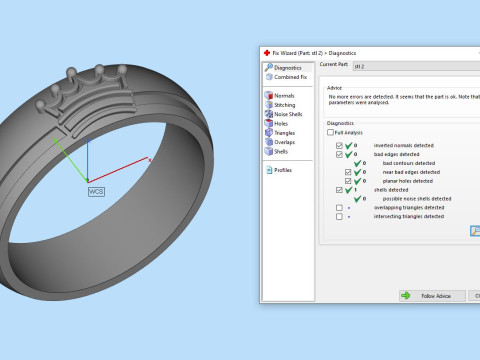Open the Current Part dropdown
Image resolution: width=480 pixels, height=360 pixels.
(416, 66)
